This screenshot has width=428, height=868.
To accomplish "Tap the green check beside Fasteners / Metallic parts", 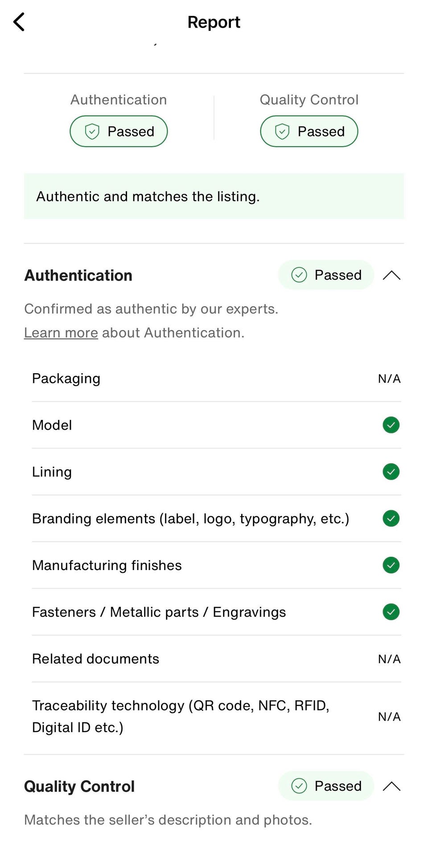I will pyautogui.click(x=391, y=612).
